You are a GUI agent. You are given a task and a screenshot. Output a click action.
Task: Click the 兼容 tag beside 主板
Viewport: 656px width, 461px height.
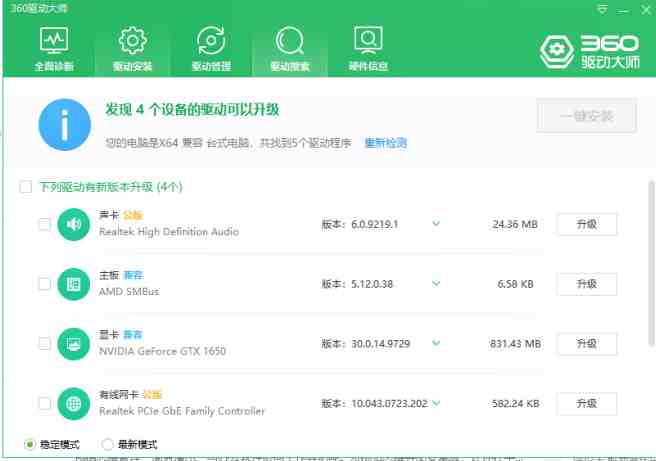[133, 275]
